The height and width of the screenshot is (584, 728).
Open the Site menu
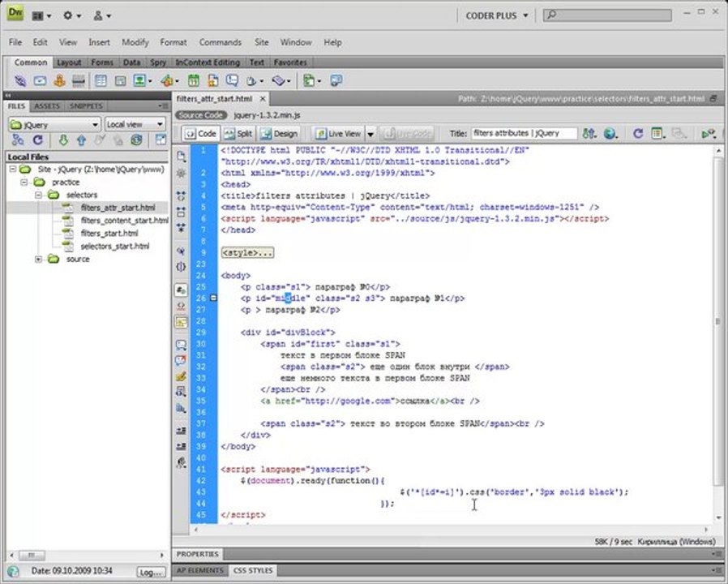tap(261, 42)
